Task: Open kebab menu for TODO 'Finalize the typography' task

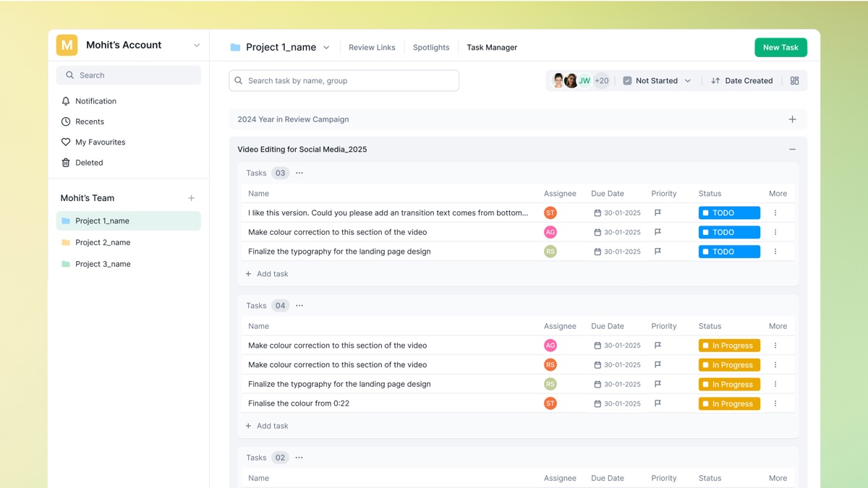Action: (x=775, y=252)
